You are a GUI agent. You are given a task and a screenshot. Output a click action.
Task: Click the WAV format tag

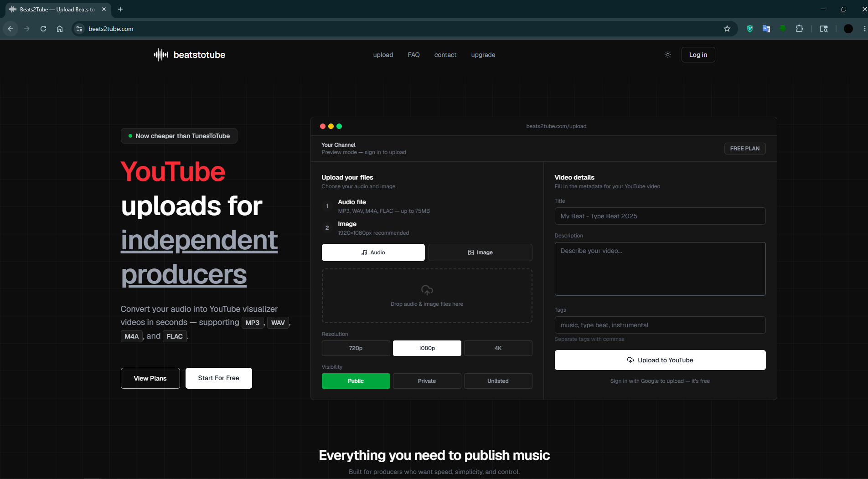point(278,323)
